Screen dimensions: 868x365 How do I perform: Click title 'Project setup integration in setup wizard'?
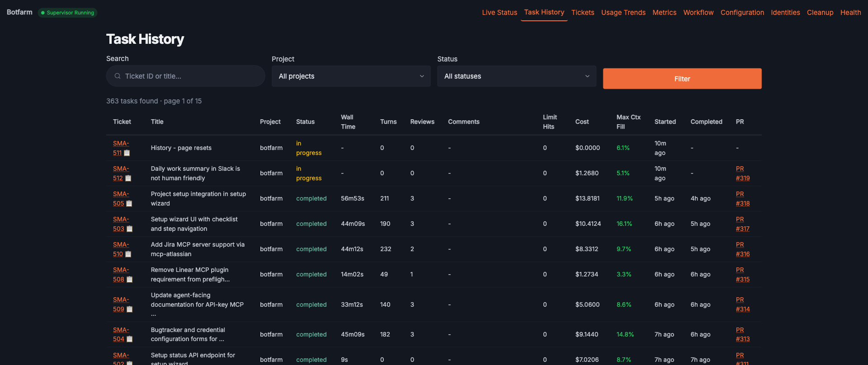[x=198, y=199]
